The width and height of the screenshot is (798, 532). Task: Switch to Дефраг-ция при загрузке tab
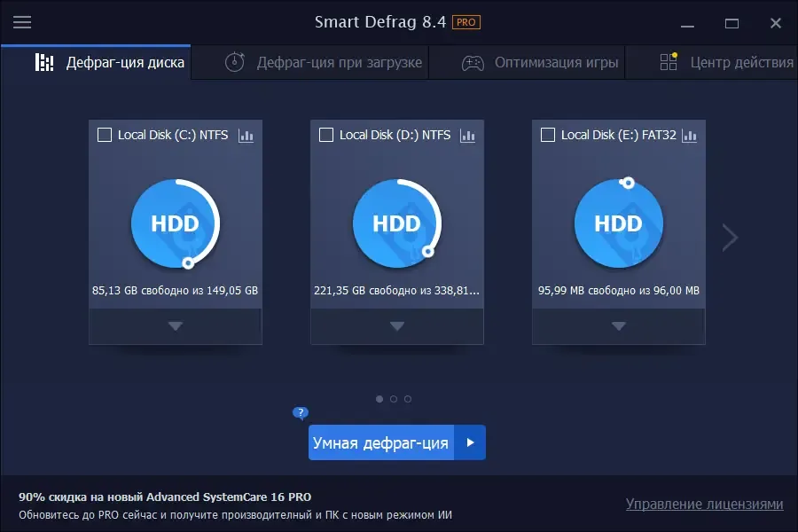[x=310, y=63]
